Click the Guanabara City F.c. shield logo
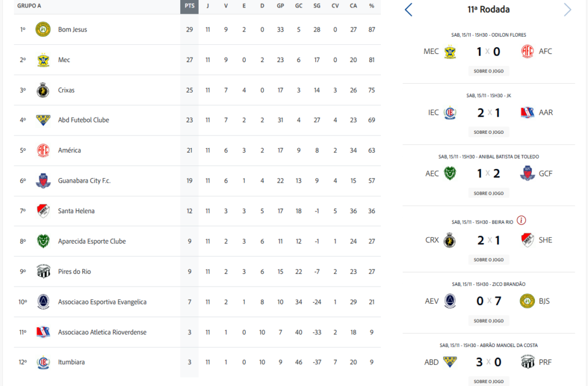Screen dimensions: 588x386 coord(43,181)
